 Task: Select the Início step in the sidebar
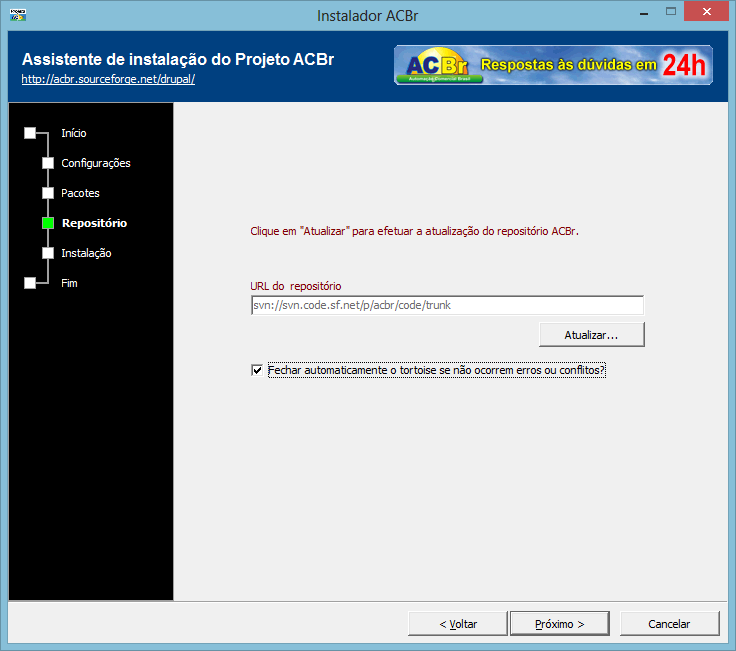point(74,133)
